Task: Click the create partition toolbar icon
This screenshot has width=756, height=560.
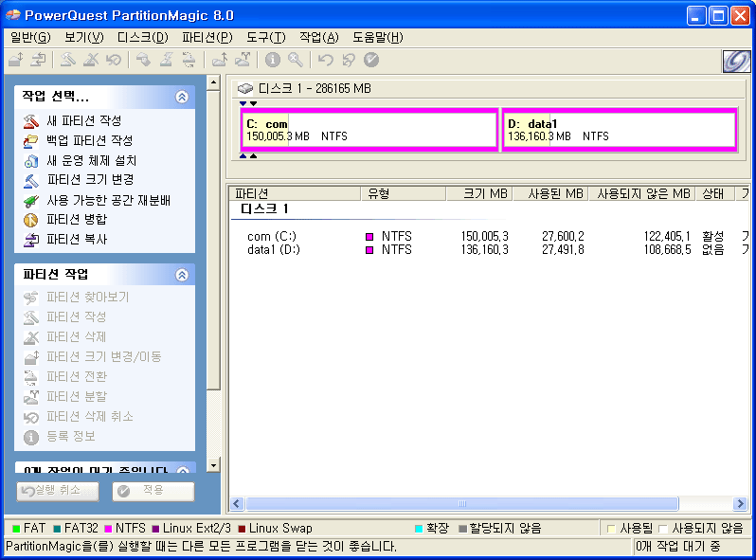Action: pos(68,60)
